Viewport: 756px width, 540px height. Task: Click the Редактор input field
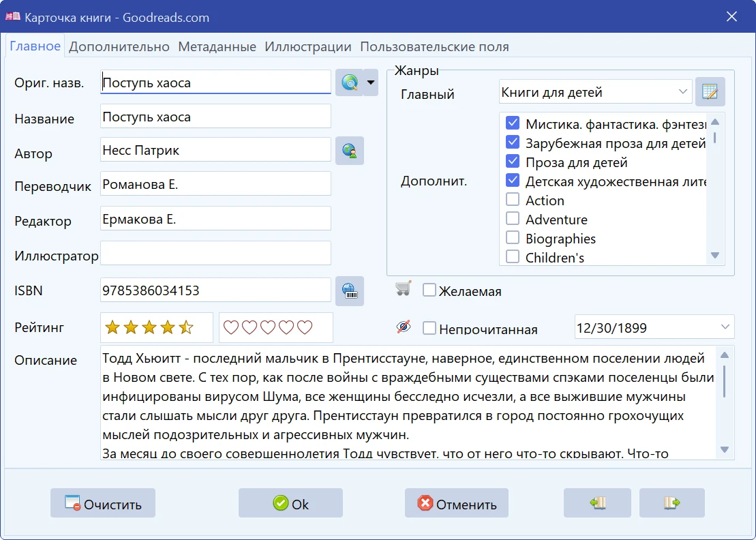(215, 218)
